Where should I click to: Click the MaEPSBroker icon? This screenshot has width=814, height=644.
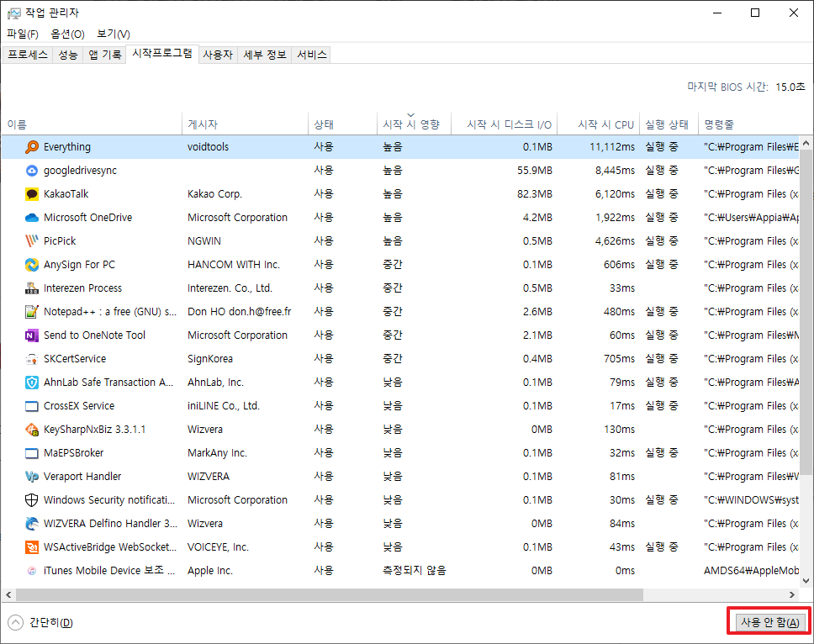32,453
